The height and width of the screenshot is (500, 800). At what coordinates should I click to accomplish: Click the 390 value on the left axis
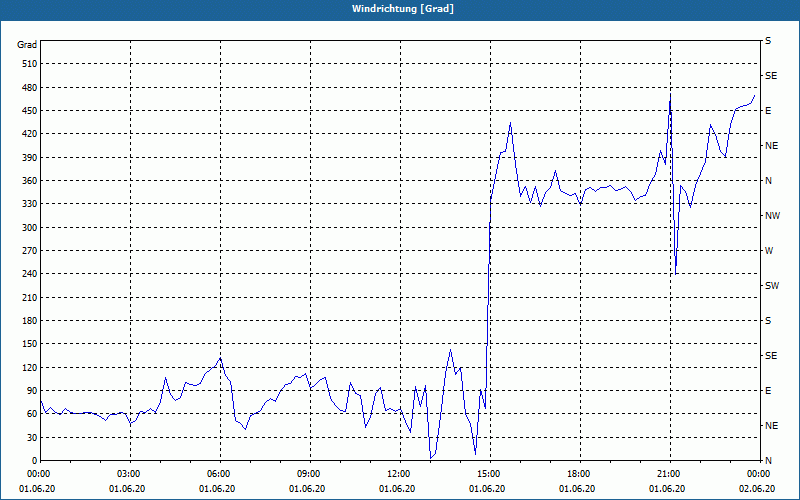coord(30,157)
